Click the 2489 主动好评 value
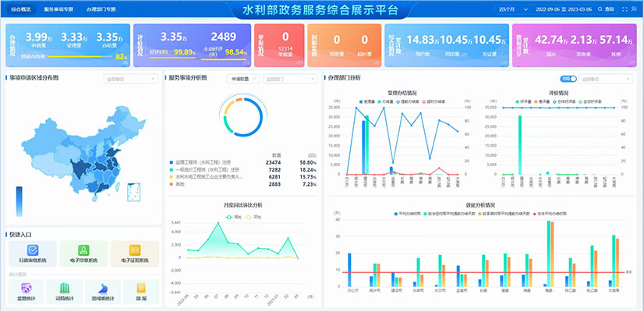This screenshot has width=644, height=312. click(224, 37)
